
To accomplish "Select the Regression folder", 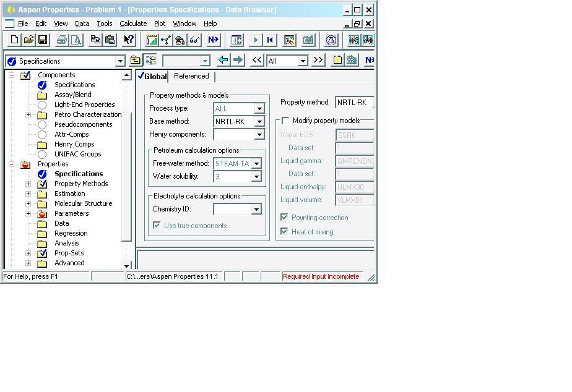I will click(x=71, y=233).
